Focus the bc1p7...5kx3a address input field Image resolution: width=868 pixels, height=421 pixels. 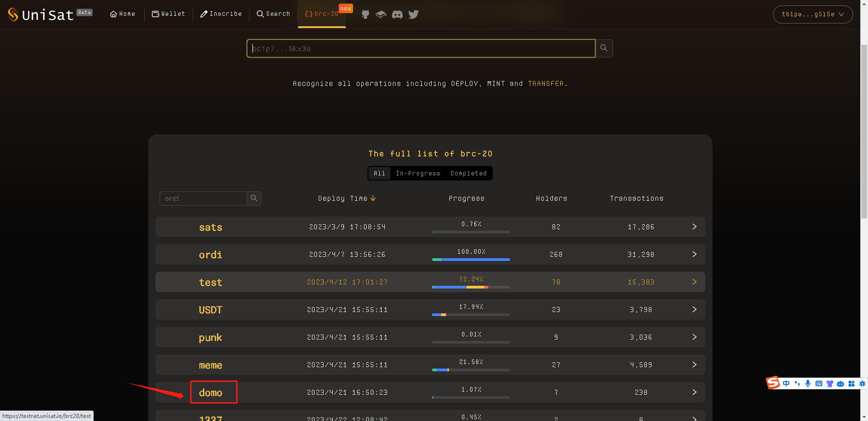420,48
